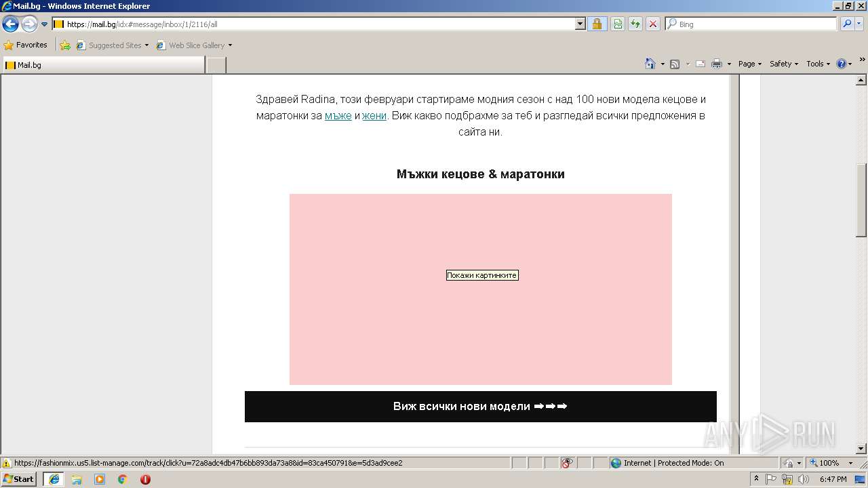Go to Home page icon

coord(650,64)
